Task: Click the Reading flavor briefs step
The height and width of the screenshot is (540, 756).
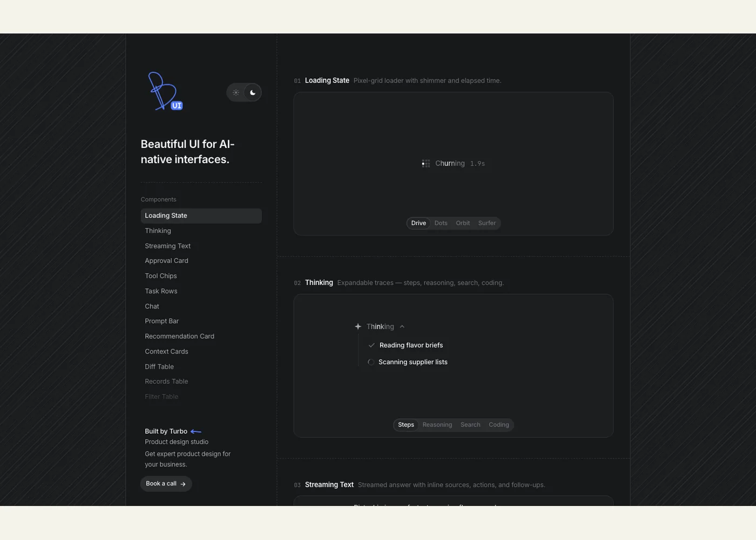Action: (411, 346)
